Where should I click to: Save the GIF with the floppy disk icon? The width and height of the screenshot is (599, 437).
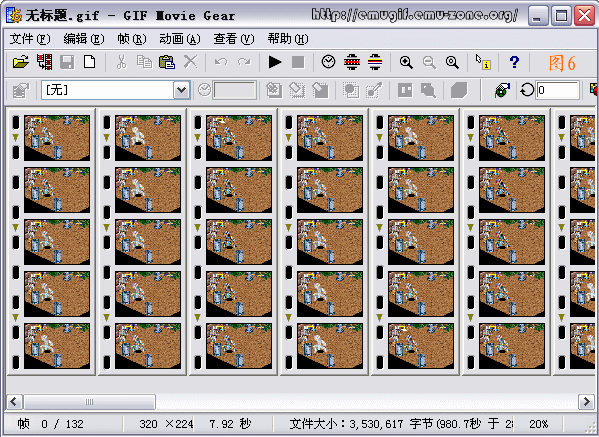[x=67, y=62]
